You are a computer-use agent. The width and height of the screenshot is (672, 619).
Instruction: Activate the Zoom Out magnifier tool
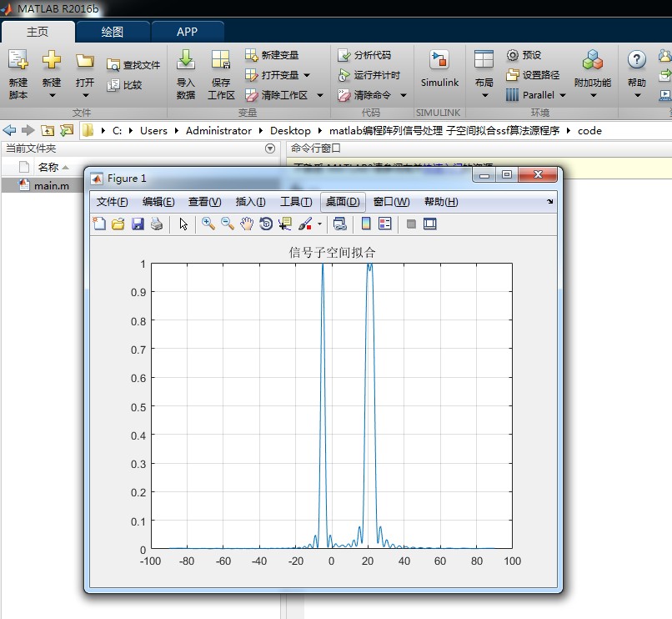[x=228, y=224]
